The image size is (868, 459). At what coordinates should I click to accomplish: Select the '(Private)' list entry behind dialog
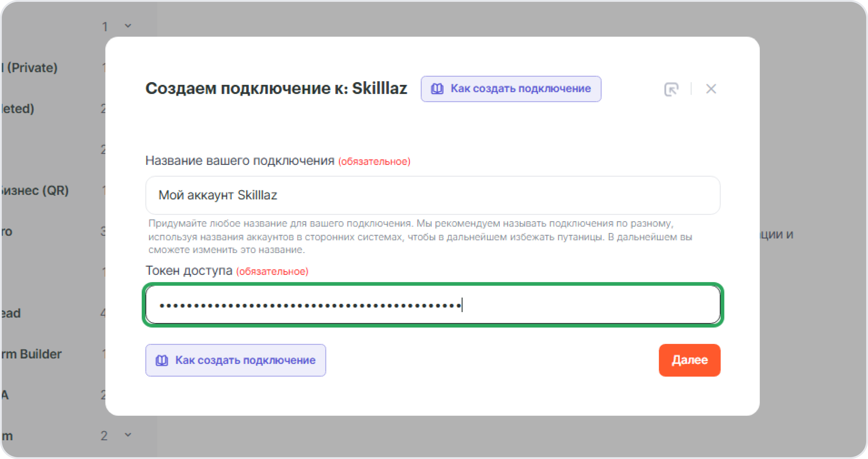coord(30,68)
